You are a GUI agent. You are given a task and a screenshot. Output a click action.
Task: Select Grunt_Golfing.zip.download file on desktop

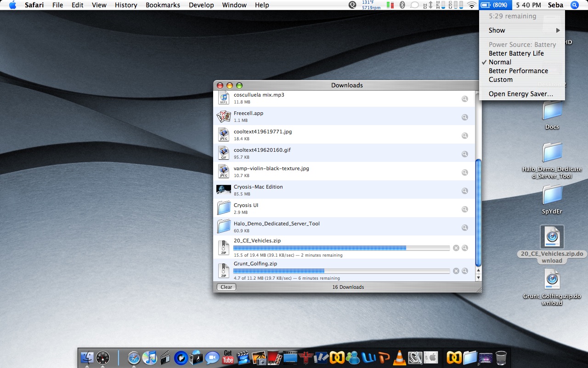coord(552,287)
